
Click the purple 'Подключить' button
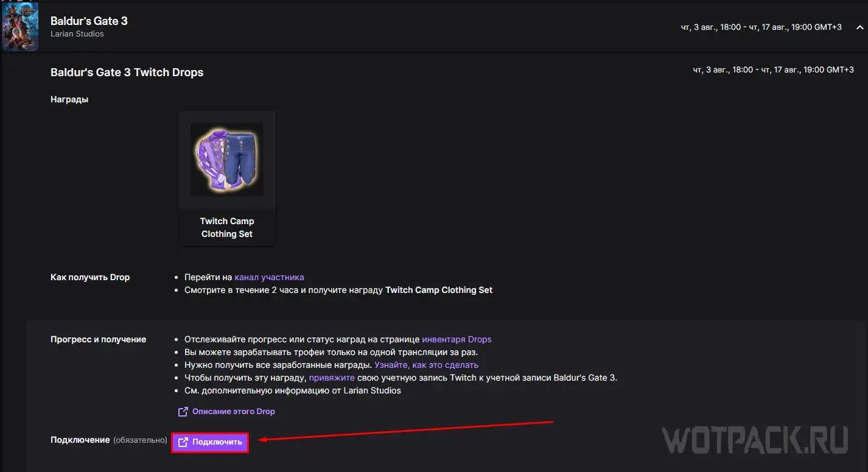click(x=210, y=442)
